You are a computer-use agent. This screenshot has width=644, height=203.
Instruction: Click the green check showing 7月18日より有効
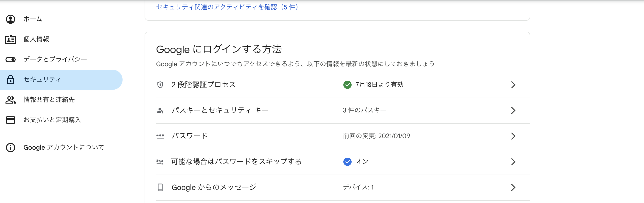[x=347, y=85]
